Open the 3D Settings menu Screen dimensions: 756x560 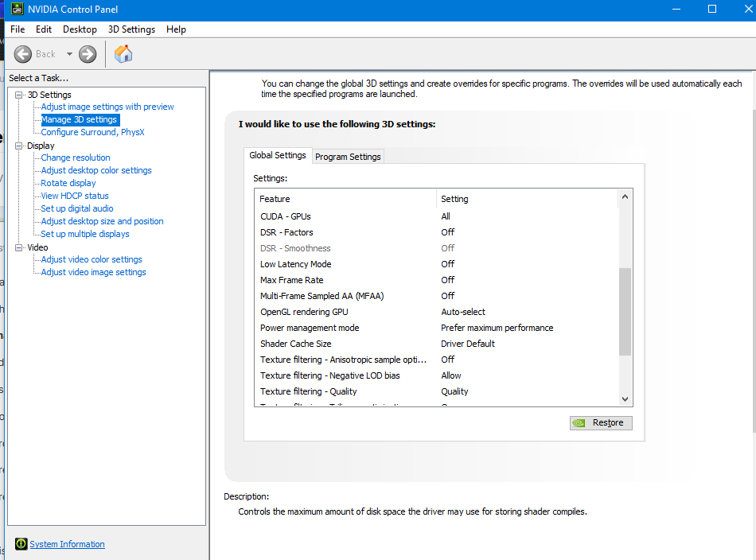(x=131, y=29)
